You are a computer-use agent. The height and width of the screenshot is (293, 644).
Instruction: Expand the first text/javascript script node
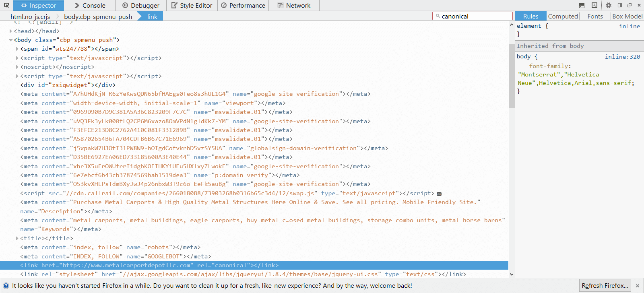[x=17, y=58]
